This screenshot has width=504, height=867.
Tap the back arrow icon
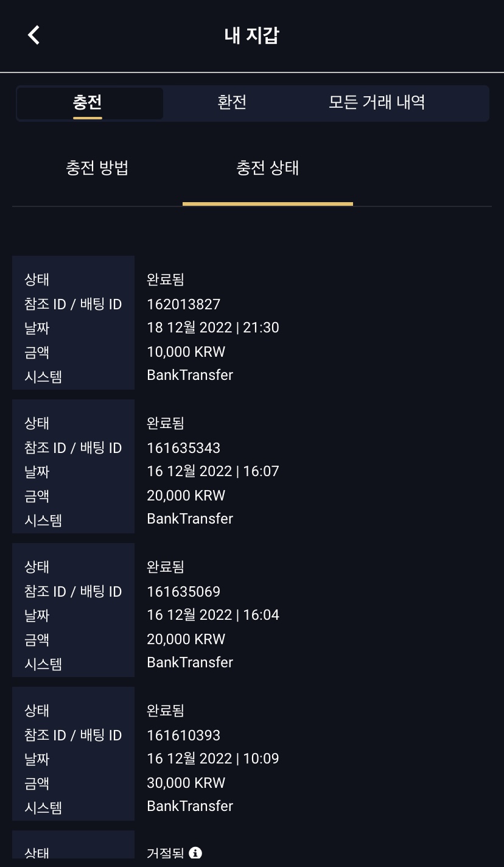click(x=34, y=35)
